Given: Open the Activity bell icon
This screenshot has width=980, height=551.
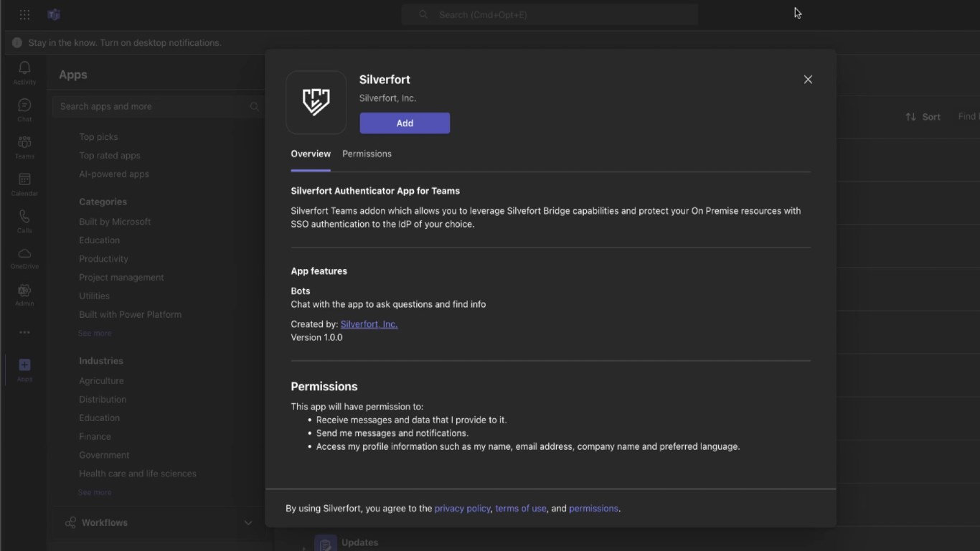Looking at the screenshot, I should pos(24,69).
